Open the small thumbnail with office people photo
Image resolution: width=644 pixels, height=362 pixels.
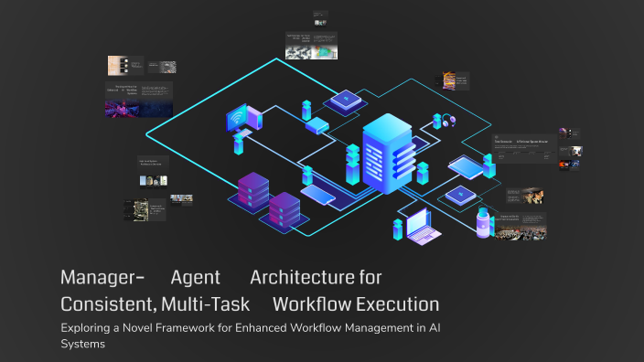(x=571, y=152)
